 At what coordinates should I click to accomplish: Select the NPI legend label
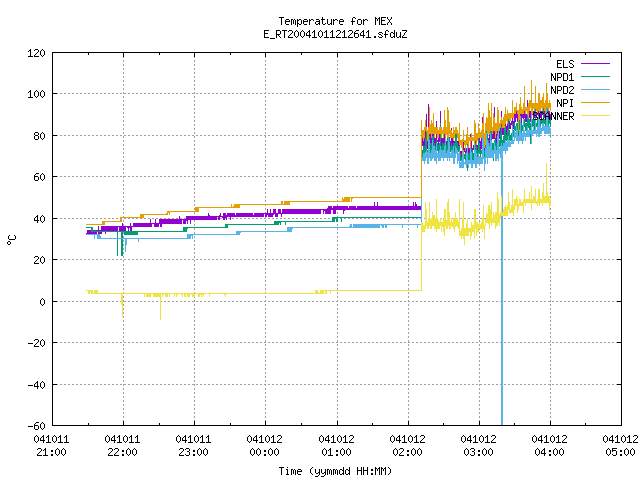(x=565, y=103)
